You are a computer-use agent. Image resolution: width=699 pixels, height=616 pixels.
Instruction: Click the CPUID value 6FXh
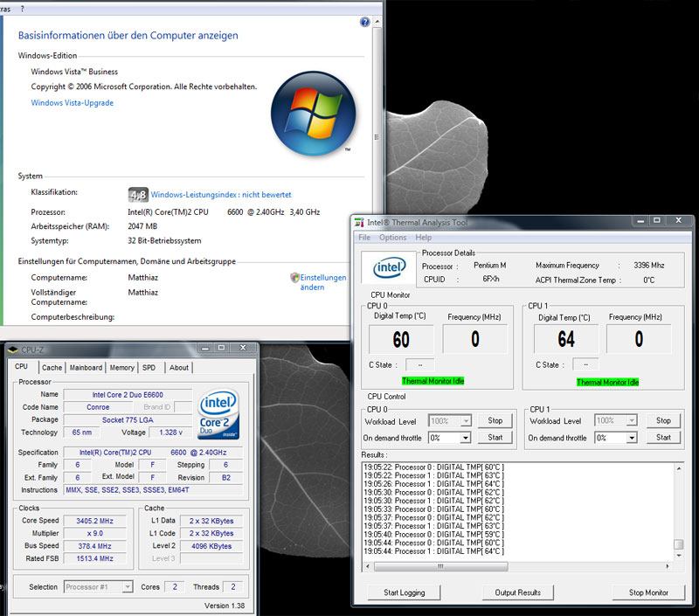coord(490,279)
